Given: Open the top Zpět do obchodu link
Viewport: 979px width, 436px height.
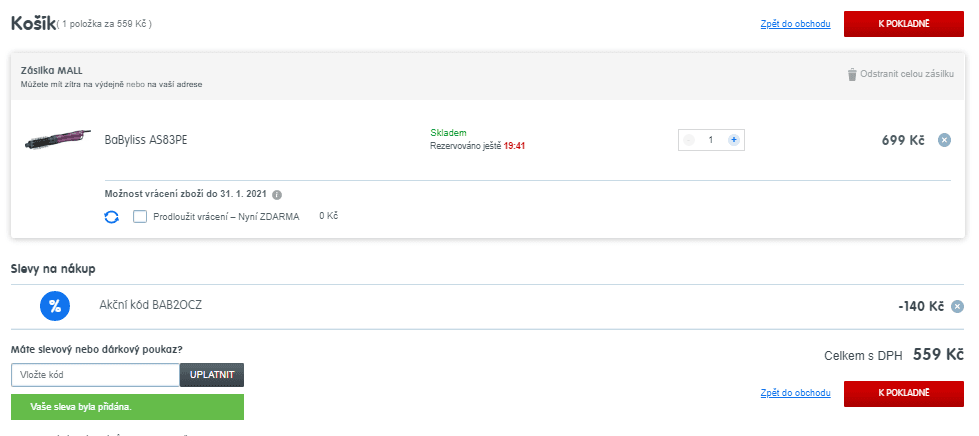Looking at the screenshot, I should click(795, 23).
